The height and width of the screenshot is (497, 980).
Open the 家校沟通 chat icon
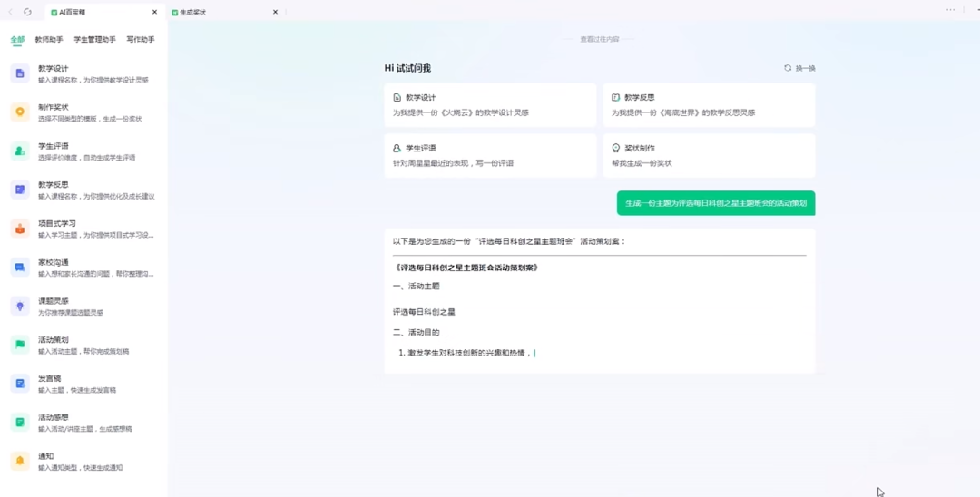pos(19,268)
